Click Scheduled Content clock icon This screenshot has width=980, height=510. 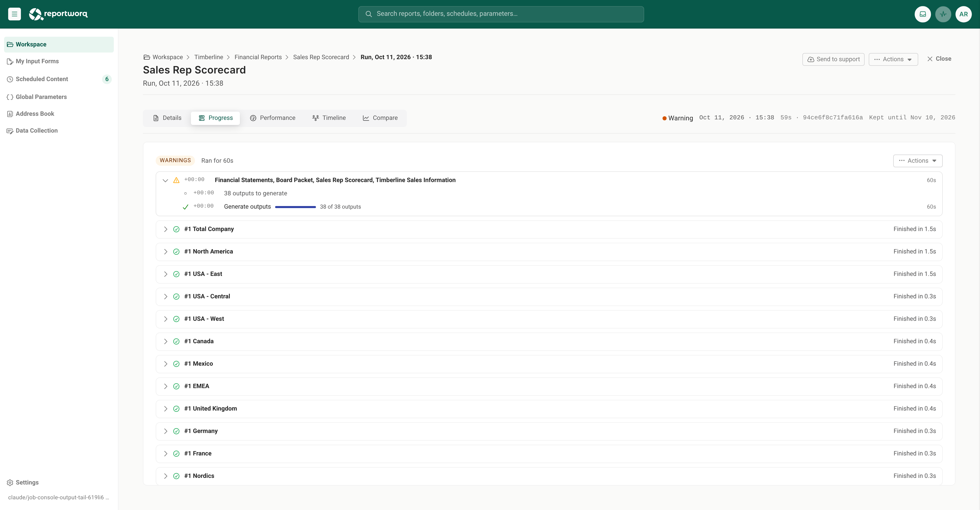tap(10, 79)
